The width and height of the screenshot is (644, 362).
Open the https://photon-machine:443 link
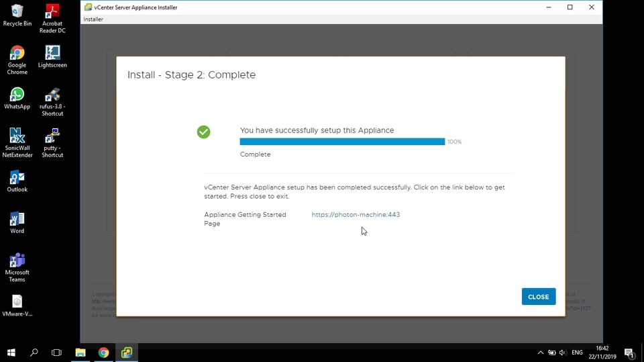(x=356, y=214)
